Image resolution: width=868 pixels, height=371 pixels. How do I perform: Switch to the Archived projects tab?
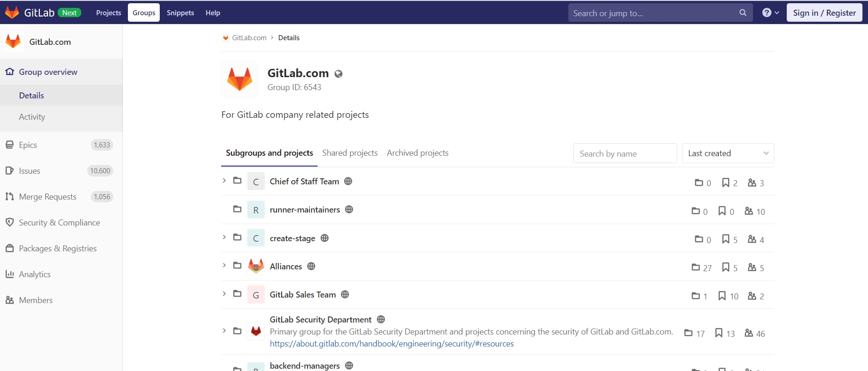[417, 153]
